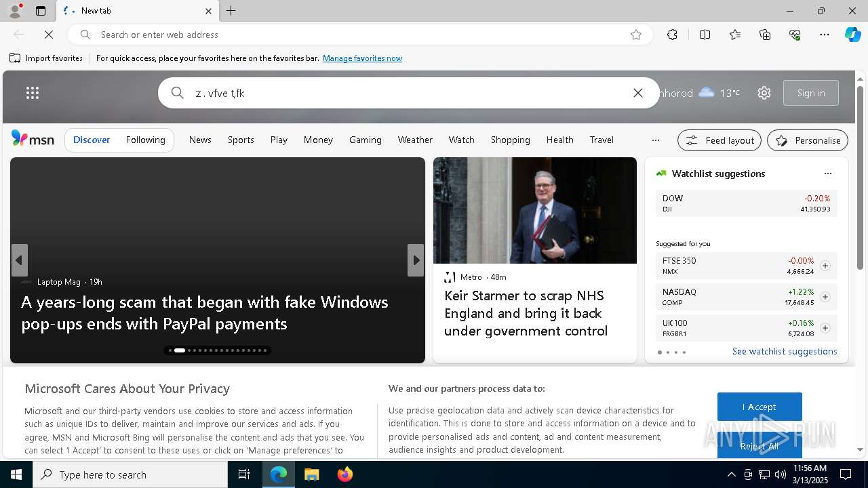Open the Edge profile icon
This screenshot has width=868, height=488.
click(x=14, y=11)
